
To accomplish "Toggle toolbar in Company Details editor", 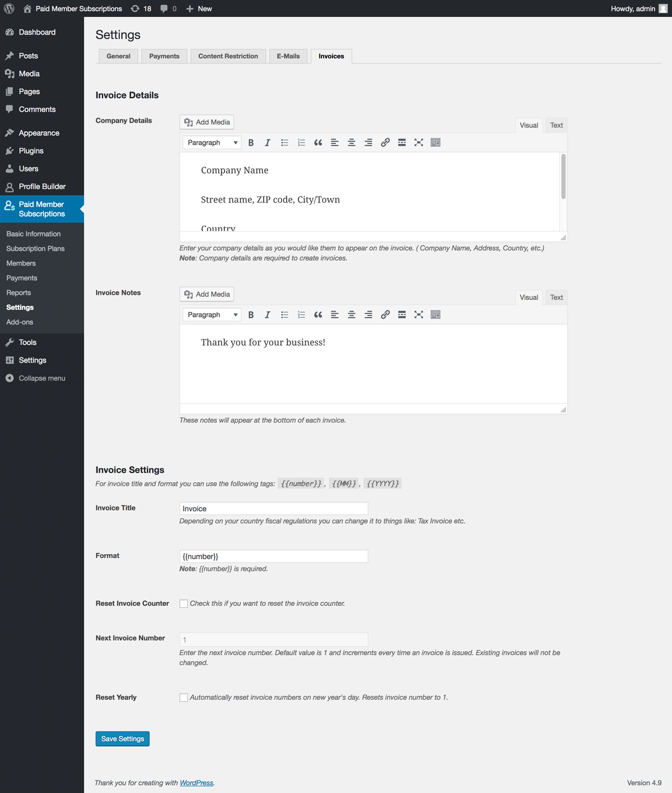I will (435, 143).
